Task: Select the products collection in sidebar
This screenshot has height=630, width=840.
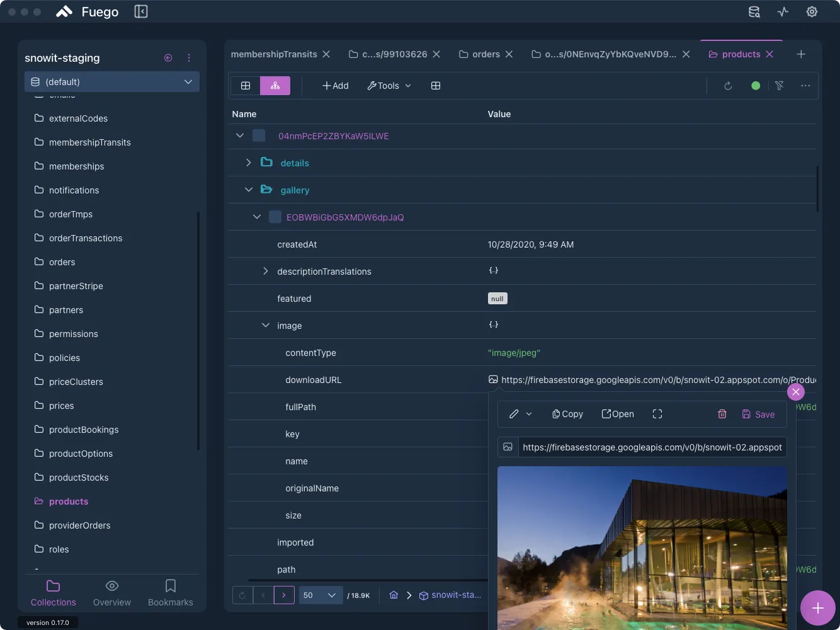Action: [x=69, y=501]
